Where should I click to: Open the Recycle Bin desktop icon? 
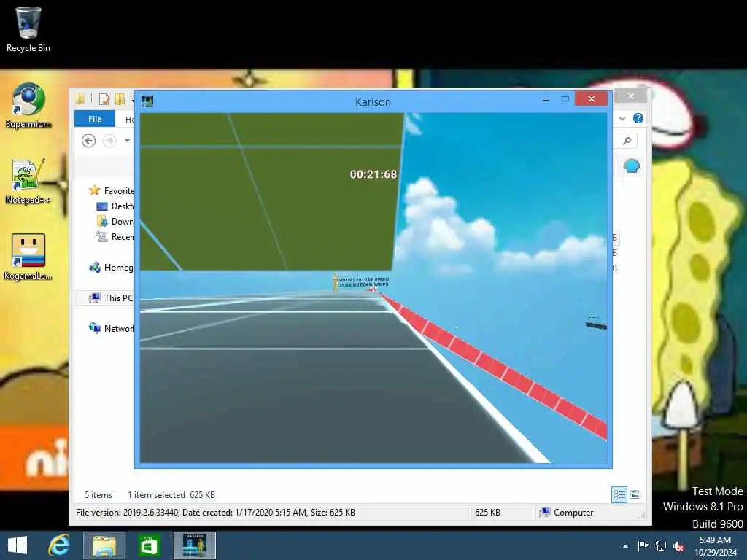click(x=28, y=29)
